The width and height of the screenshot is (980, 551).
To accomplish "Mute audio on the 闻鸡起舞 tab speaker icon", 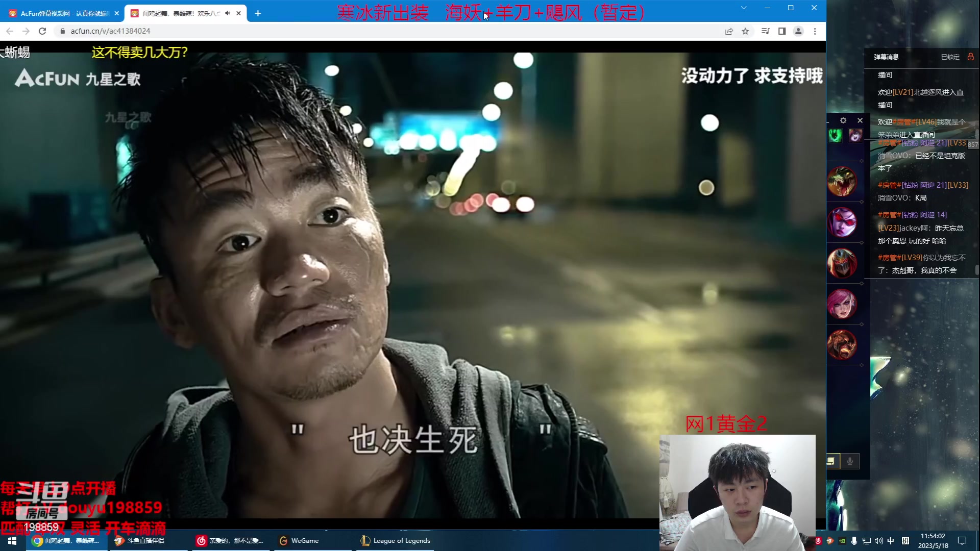I will (x=227, y=13).
